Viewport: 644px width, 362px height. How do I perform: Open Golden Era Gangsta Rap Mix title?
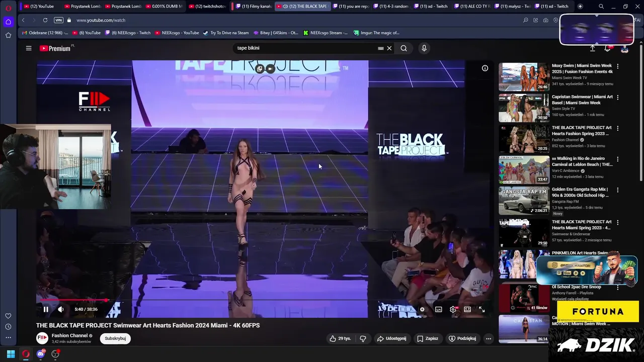580,193
